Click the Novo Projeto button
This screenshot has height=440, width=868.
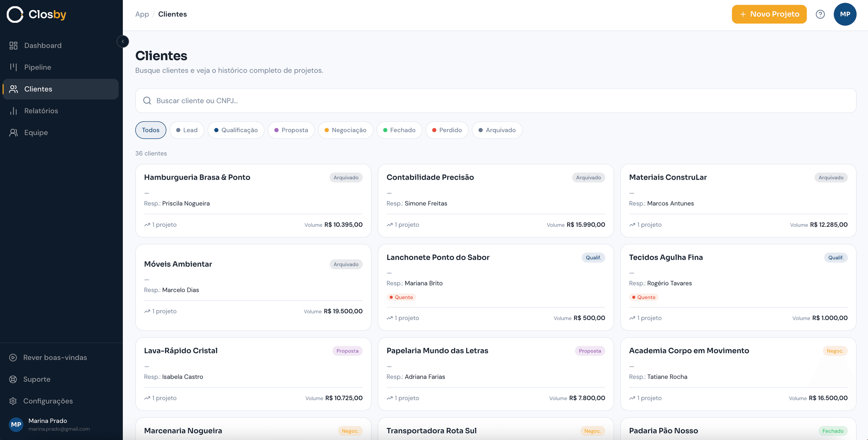tap(769, 14)
